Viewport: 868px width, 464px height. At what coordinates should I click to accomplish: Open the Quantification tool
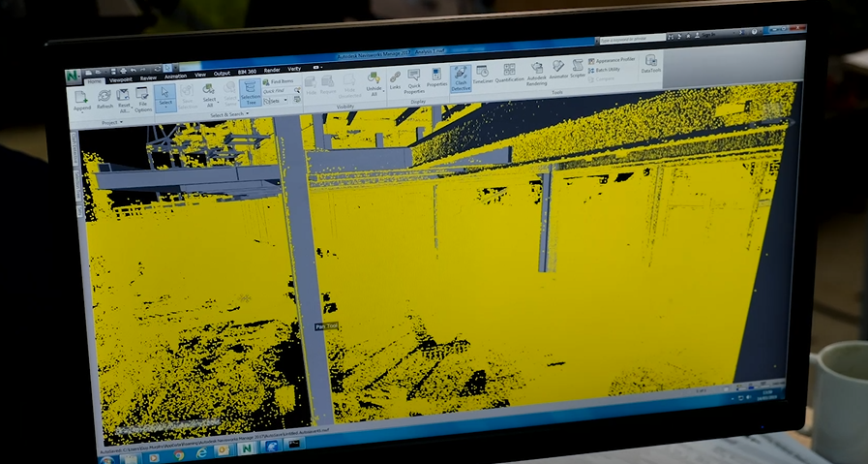point(509,72)
